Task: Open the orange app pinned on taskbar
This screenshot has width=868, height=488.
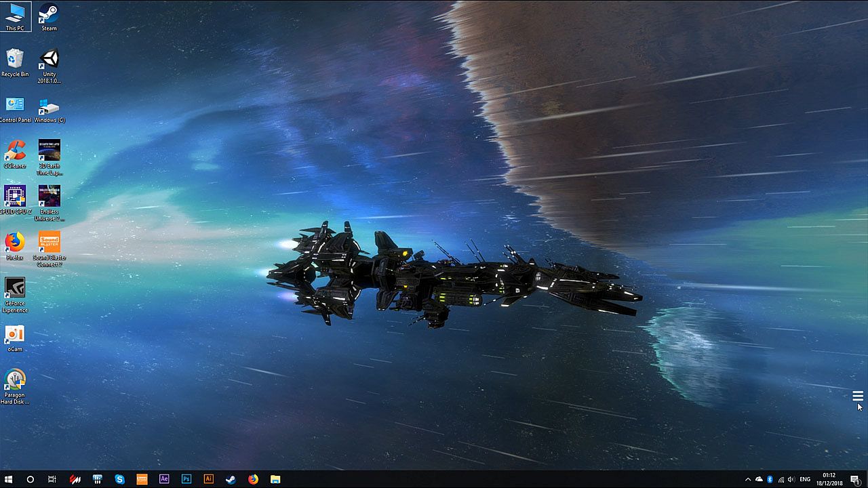Action: [142, 479]
